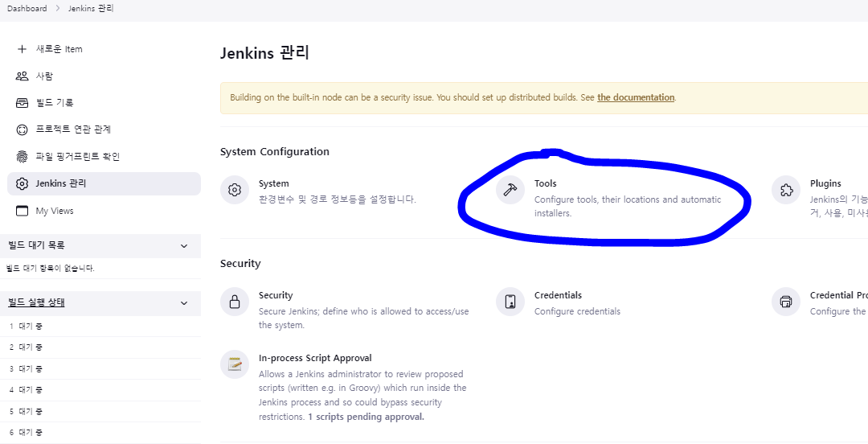Open the Security settings link
Viewport: 868px width, 444px height.
276,295
